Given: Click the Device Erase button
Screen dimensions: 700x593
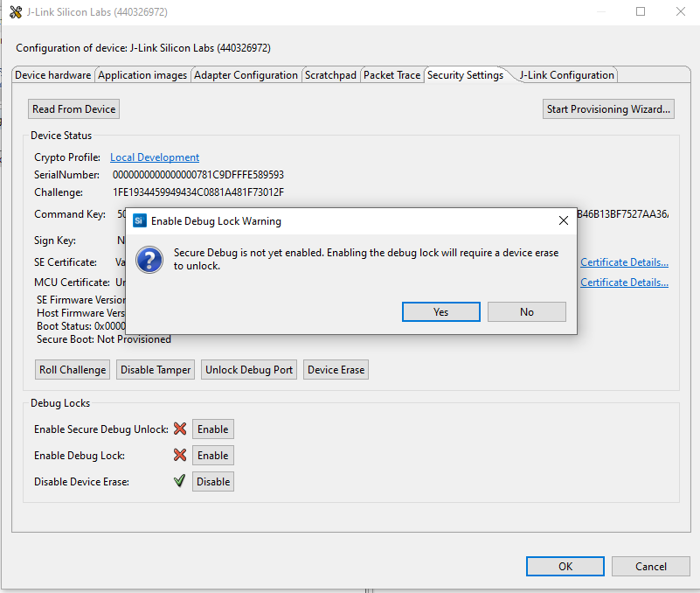Looking at the screenshot, I should [x=336, y=369].
